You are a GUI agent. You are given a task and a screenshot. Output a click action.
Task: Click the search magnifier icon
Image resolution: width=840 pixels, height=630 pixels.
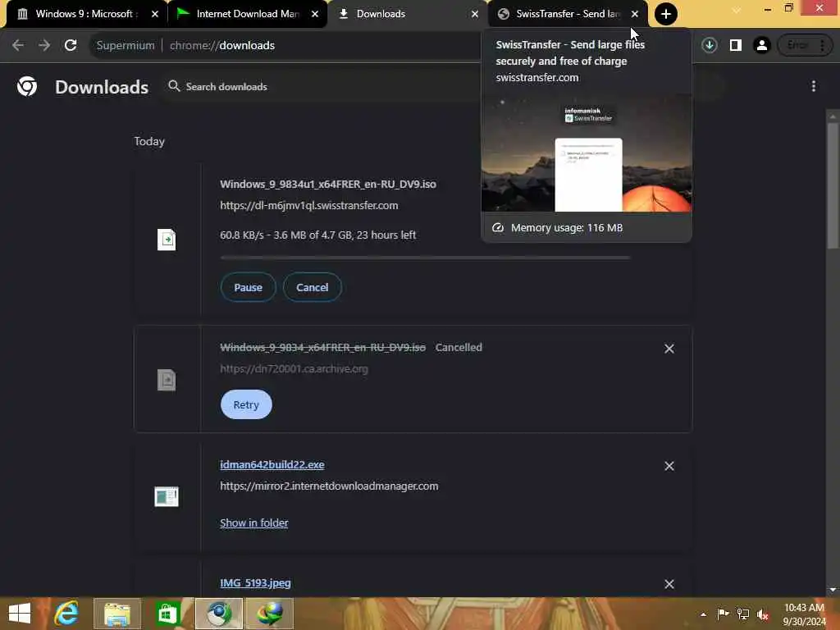(174, 86)
